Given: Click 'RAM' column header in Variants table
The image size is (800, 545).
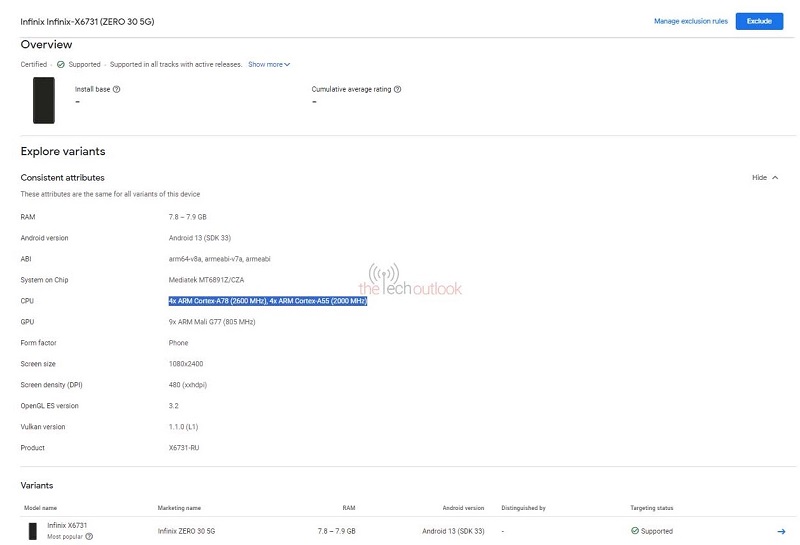Looking at the screenshot, I should click(348, 508).
